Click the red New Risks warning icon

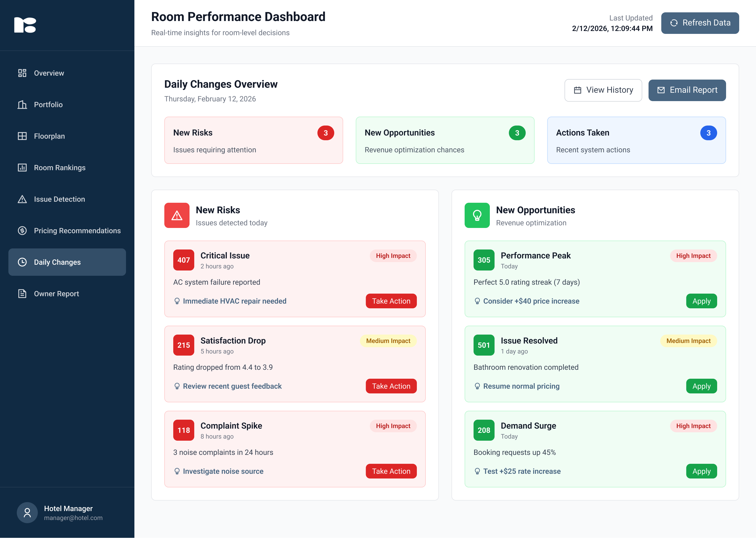[x=177, y=216]
